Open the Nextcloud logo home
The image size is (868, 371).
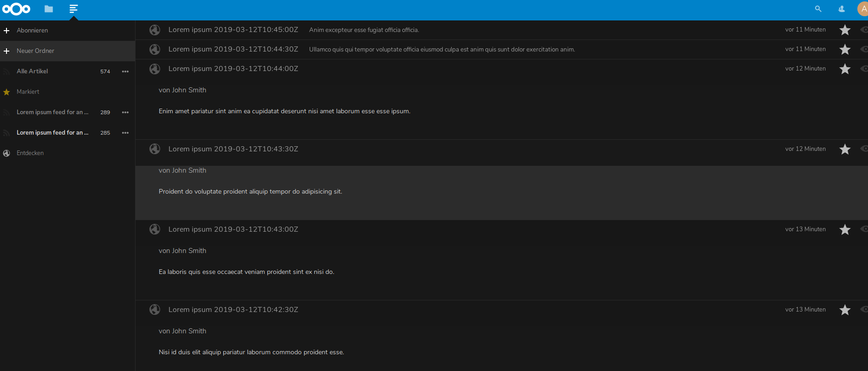[16, 9]
